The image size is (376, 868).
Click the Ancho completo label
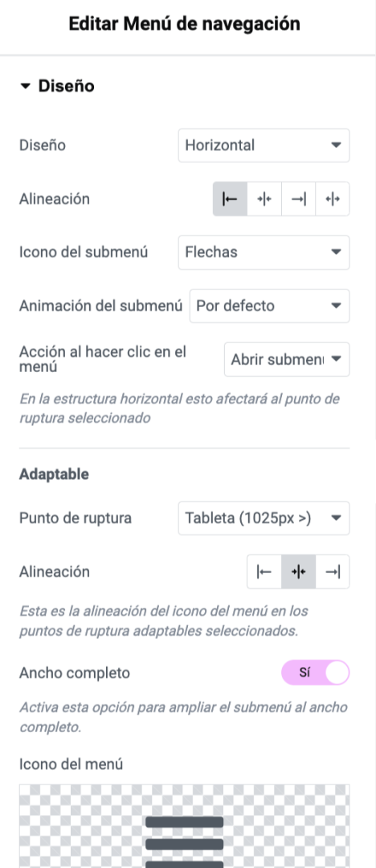pos(75,674)
